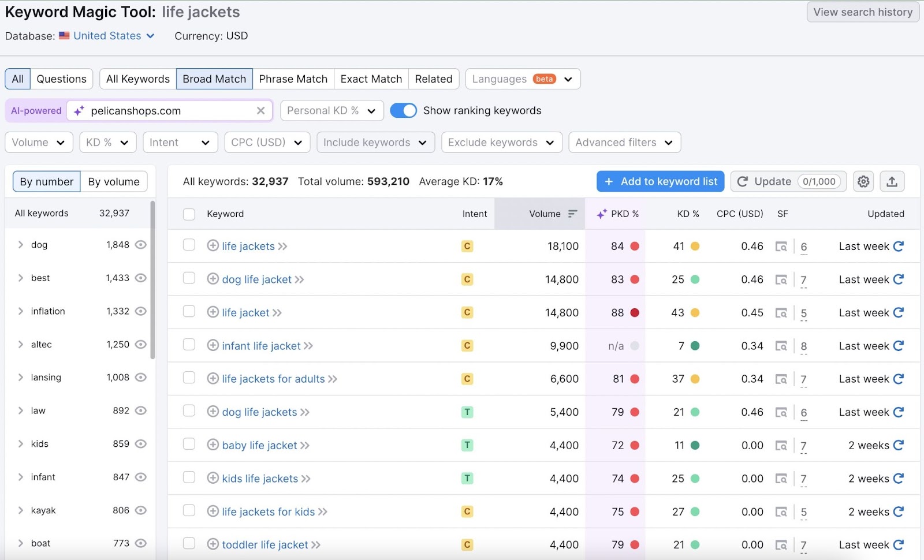
Task: Clear the pelicanshops.com domain field
Action: pos(260,110)
